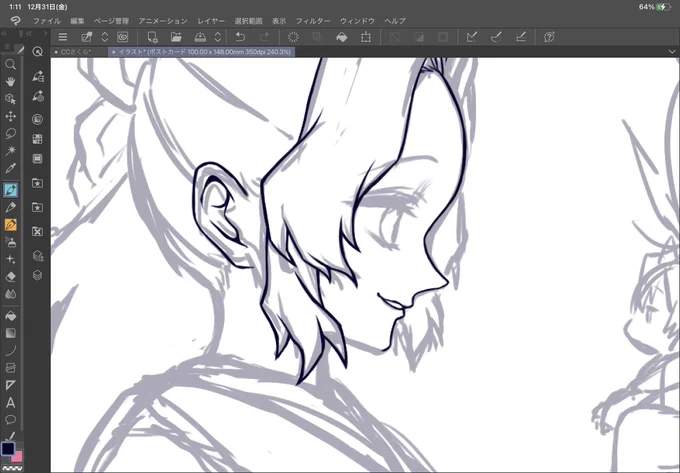Viewport: 680px width, 473px height.
Task: Select the Operation object cube tool
Action: (x=10, y=99)
